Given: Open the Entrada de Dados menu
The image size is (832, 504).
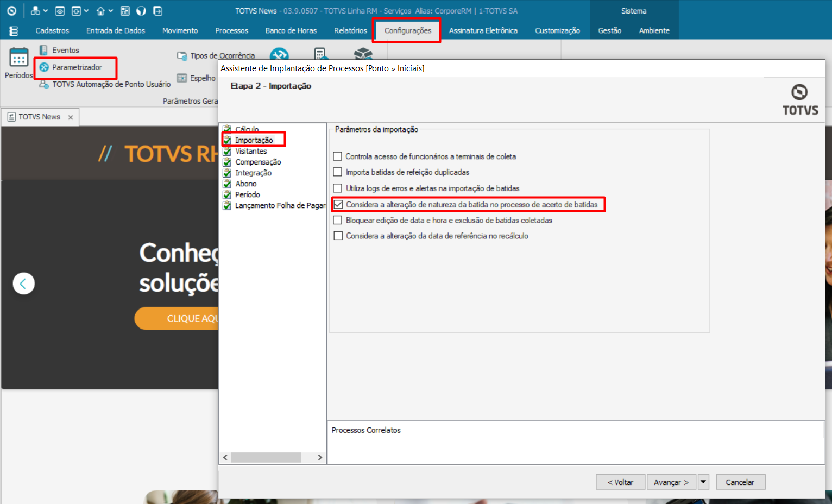Looking at the screenshot, I should click(x=116, y=31).
